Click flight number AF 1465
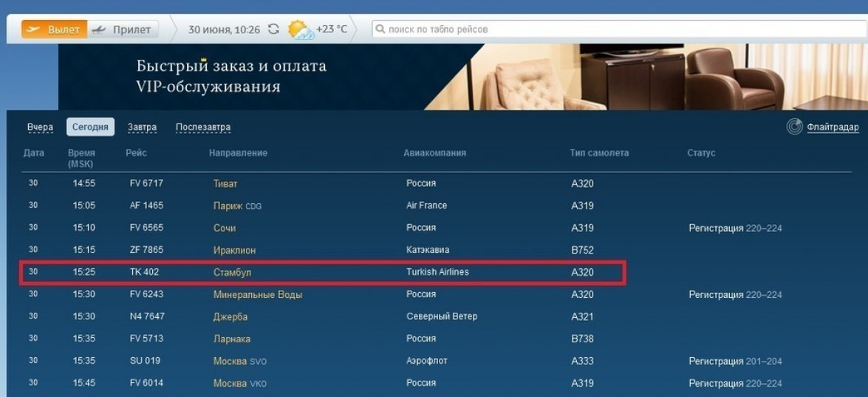 coord(147,206)
